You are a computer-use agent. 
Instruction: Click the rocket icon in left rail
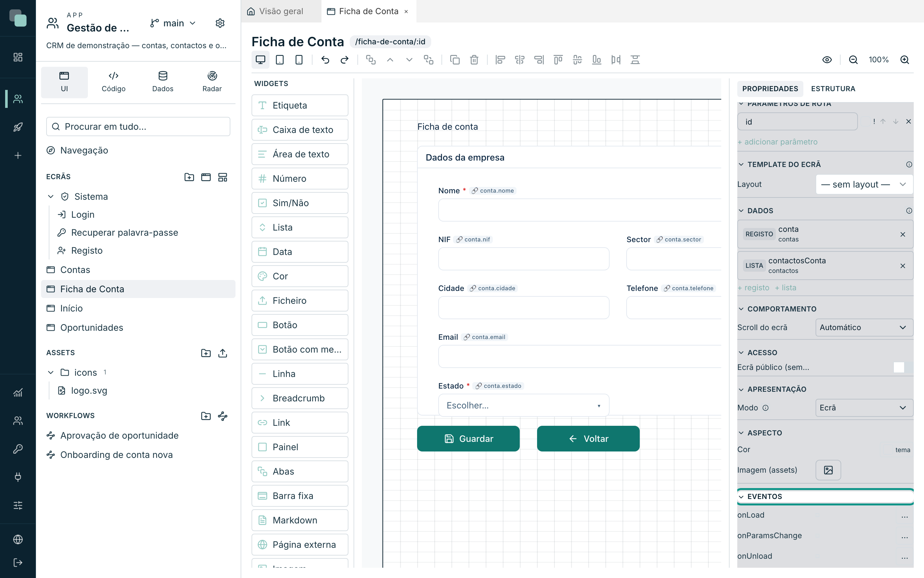18,127
